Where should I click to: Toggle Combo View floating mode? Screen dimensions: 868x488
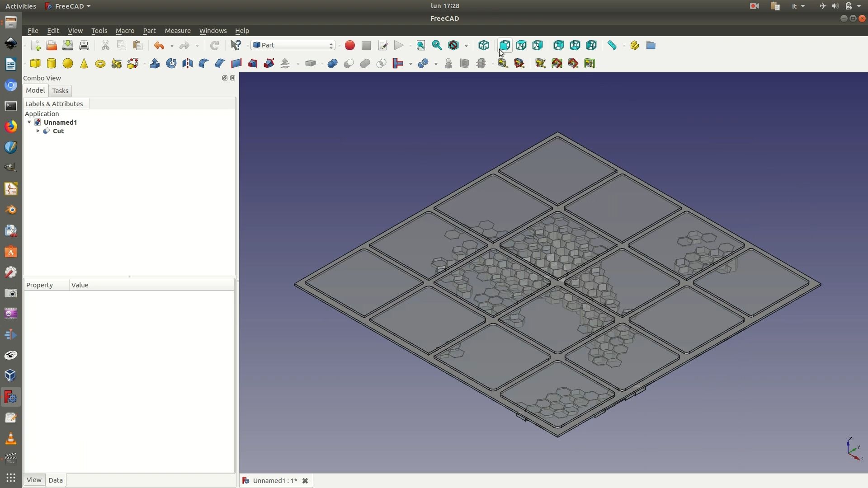pos(225,78)
